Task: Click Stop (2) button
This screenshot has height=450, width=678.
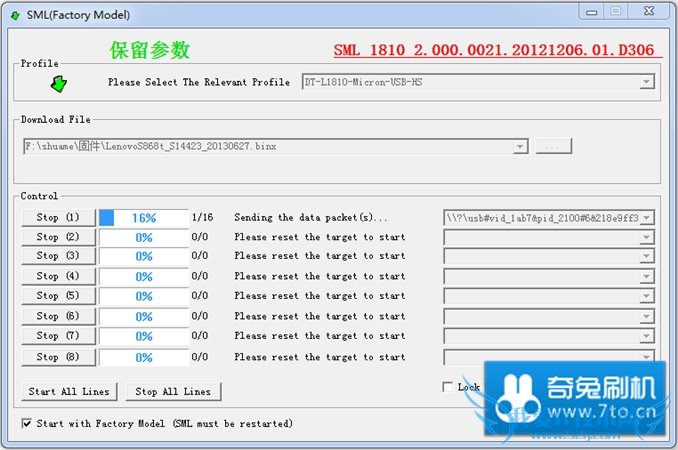Action: [x=58, y=237]
